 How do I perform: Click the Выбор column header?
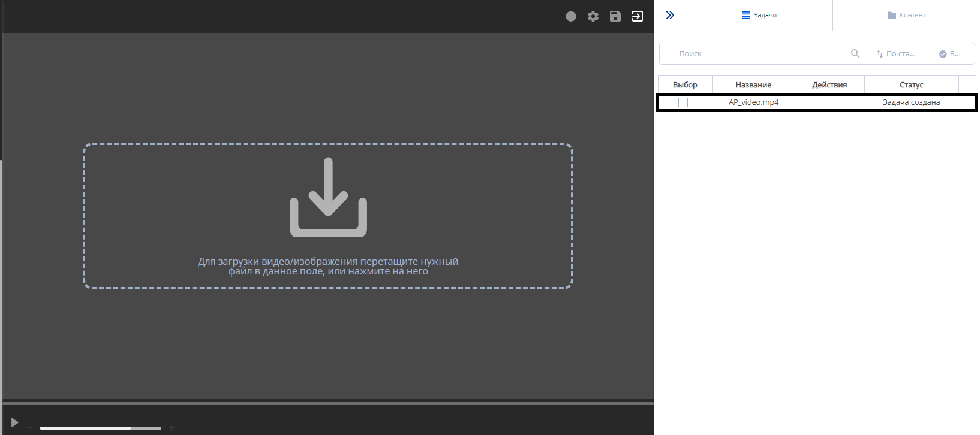click(x=685, y=84)
